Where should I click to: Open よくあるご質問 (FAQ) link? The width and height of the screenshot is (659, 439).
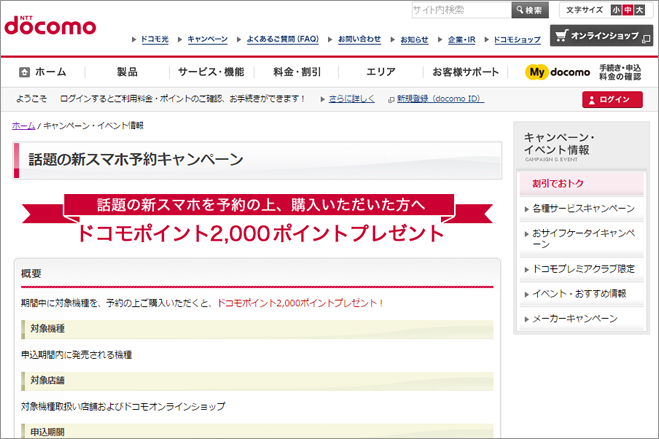(x=283, y=39)
